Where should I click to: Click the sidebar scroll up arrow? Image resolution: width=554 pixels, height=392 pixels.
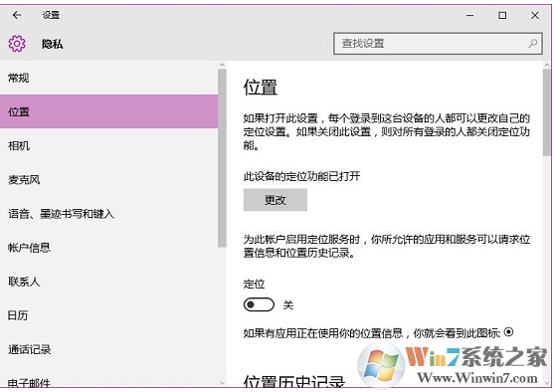222,65
